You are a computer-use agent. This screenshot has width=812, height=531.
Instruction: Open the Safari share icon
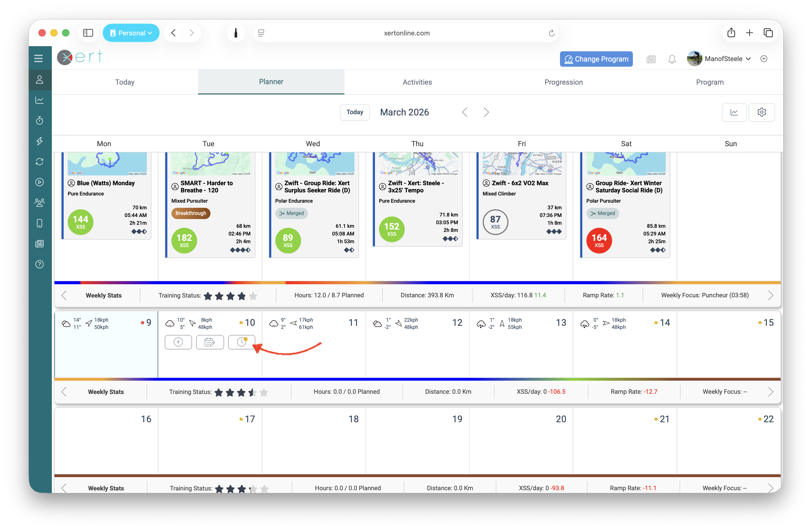pyautogui.click(x=731, y=33)
